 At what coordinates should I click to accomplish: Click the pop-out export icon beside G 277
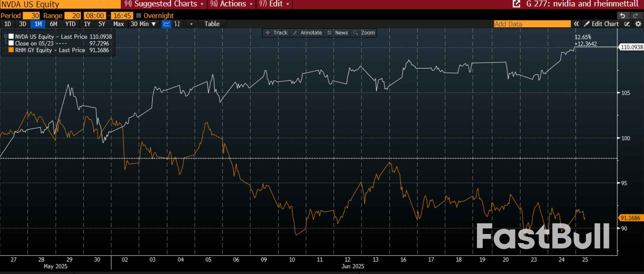point(516,4)
